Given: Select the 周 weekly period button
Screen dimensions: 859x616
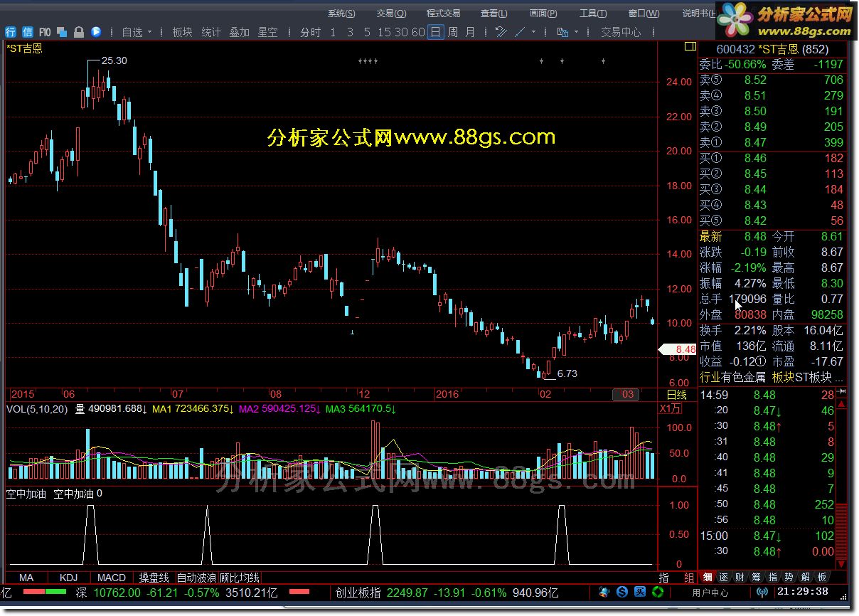Looking at the screenshot, I should pyautogui.click(x=453, y=32).
